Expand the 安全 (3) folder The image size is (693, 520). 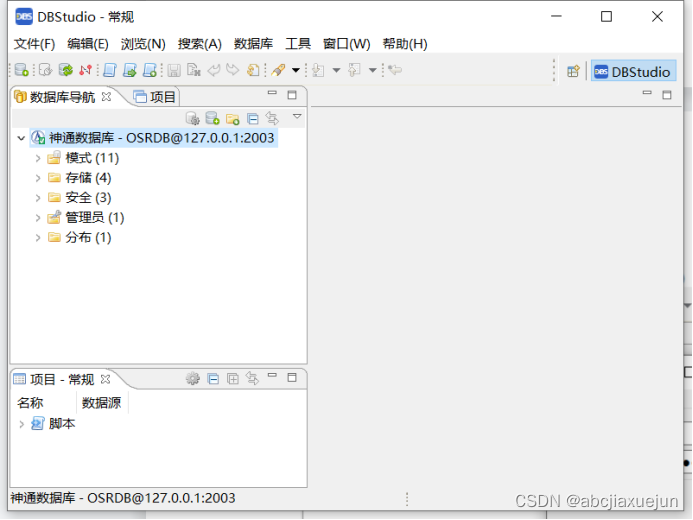[38, 198]
